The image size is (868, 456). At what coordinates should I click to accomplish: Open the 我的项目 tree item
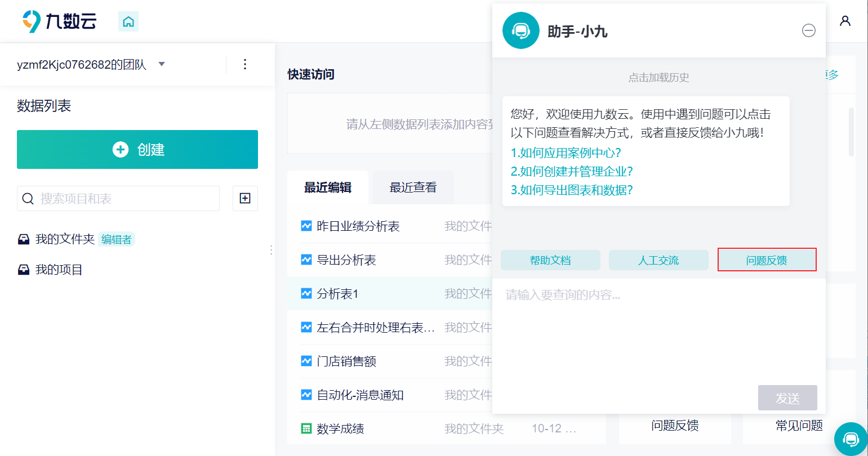[59, 270]
